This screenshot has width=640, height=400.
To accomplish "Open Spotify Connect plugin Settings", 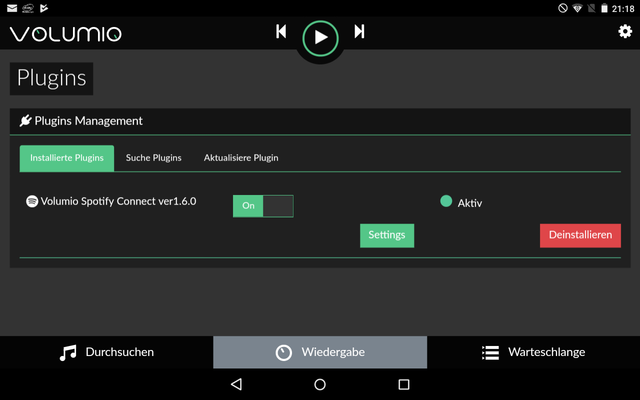I will click(387, 236).
